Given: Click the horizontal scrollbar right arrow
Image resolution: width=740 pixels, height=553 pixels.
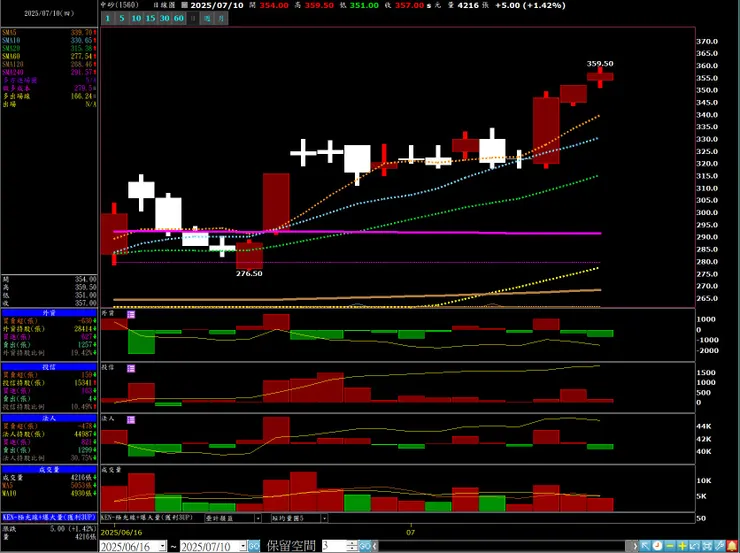Looking at the screenshot, I should (634, 546).
